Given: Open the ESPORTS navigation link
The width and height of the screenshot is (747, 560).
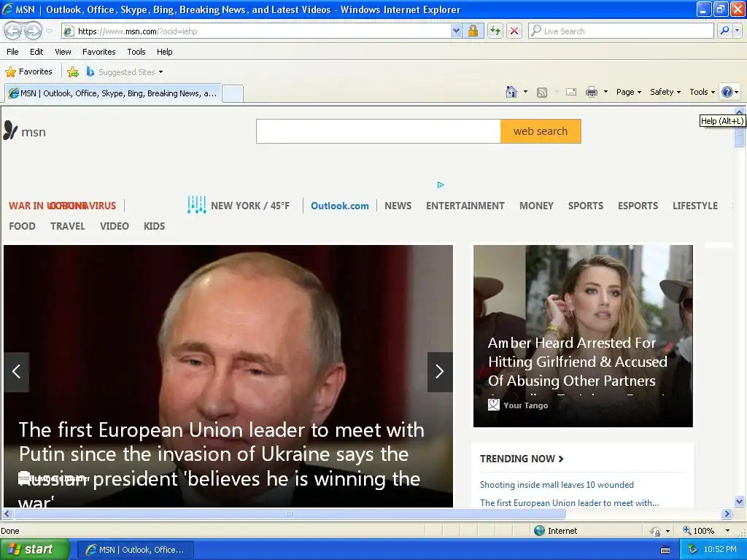Looking at the screenshot, I should (x=638, y=206).
